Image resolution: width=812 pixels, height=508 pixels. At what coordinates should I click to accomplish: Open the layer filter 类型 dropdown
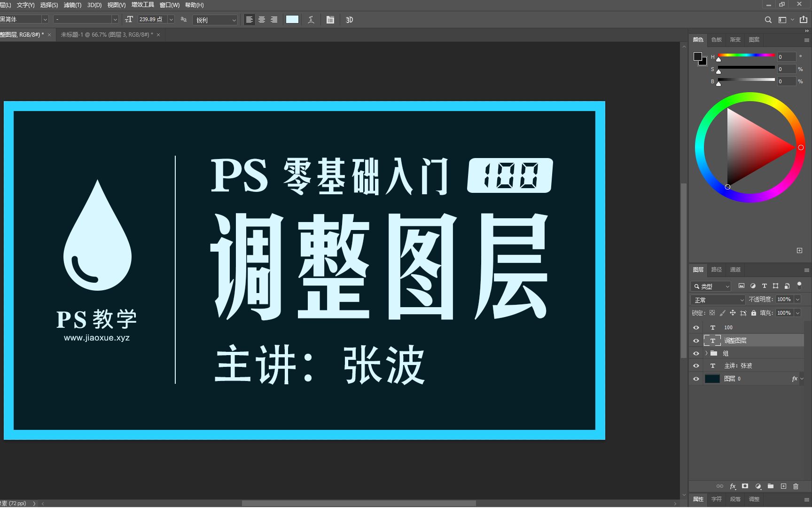pyautogui.click(x=711, y=286)
